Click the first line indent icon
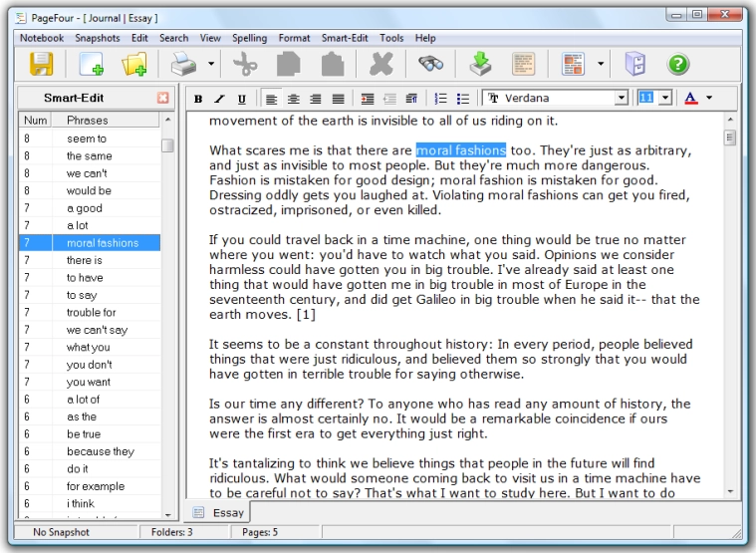This screenshot has height=553, width=756. 411,99
